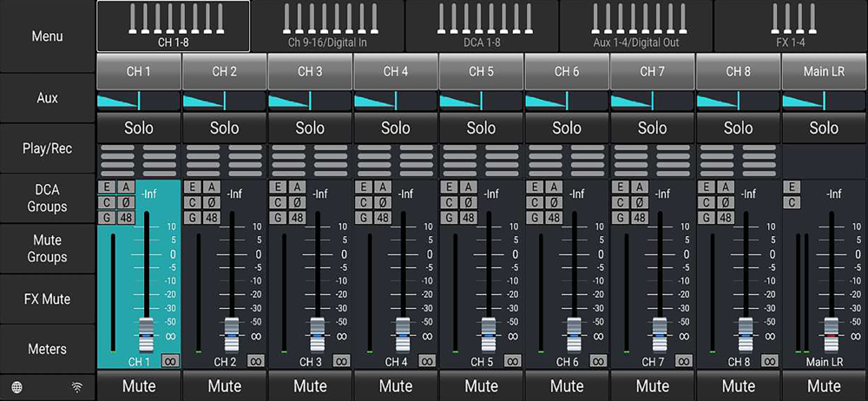
Task: Toggle 48V phantom power on CH 5
Action: coord(469,218)
